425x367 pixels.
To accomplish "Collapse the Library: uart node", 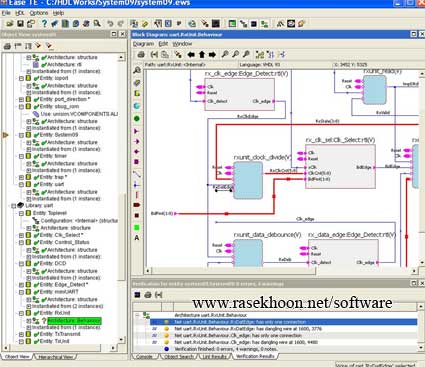I will point(14,206).
